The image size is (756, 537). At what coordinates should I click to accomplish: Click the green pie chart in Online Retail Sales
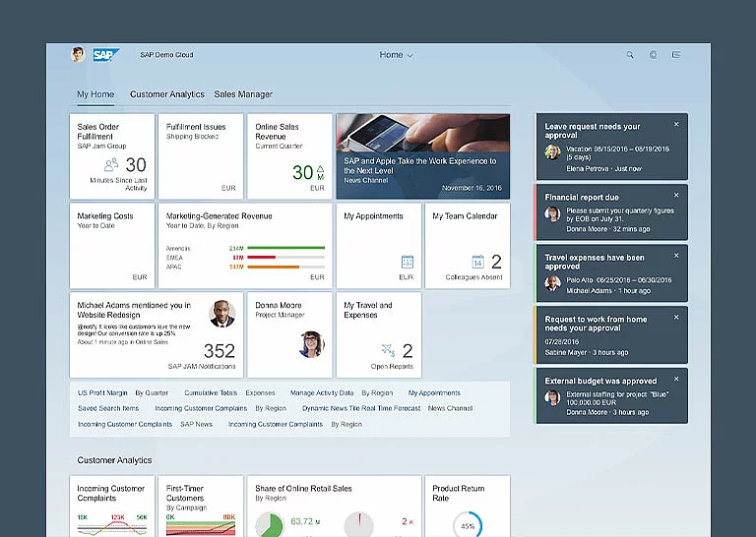(270, 525)
